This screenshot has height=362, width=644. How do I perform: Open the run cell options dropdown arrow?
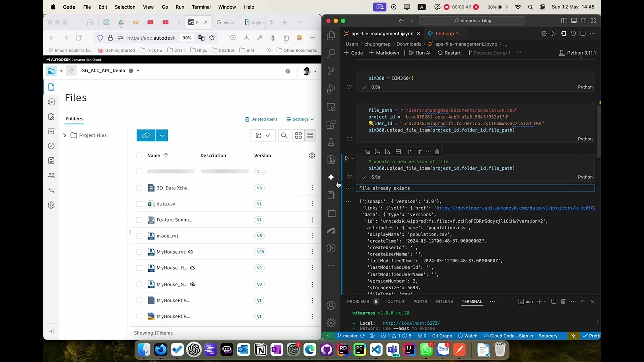(x=353, y=158)
